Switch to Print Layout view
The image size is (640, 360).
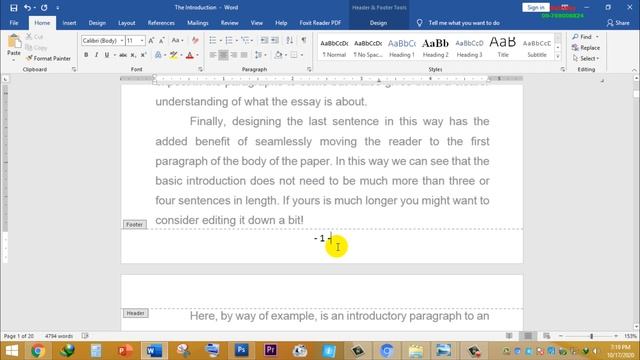coord(528,336)
